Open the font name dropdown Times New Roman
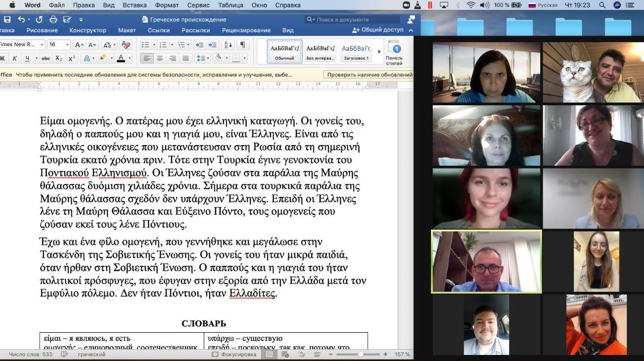 coord(42,45)
